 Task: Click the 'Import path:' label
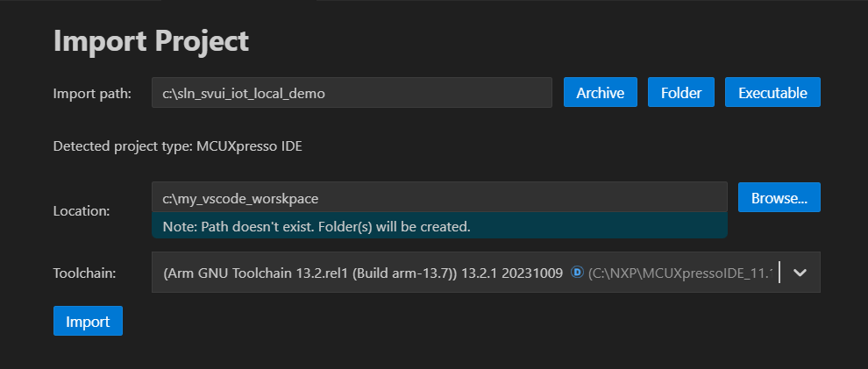(92, 94)
